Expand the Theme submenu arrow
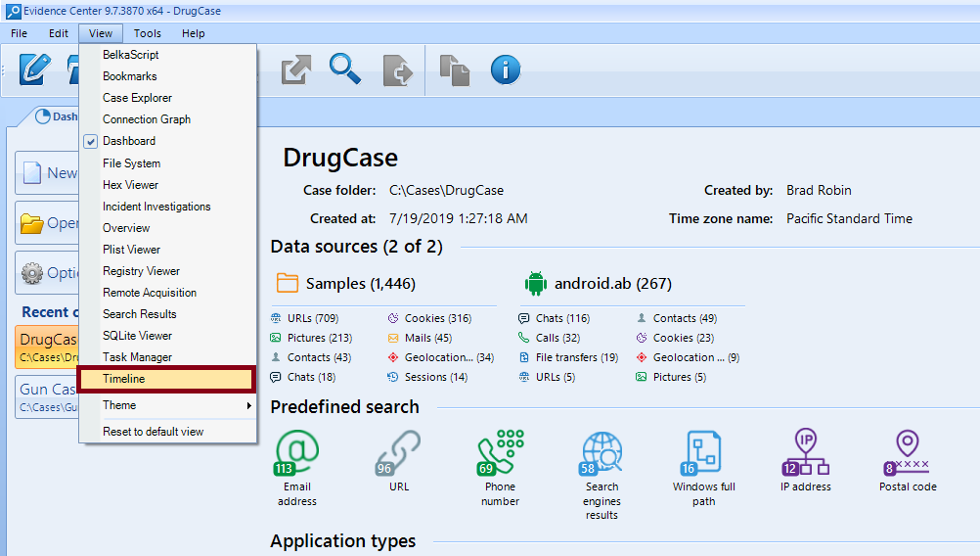 248,405
